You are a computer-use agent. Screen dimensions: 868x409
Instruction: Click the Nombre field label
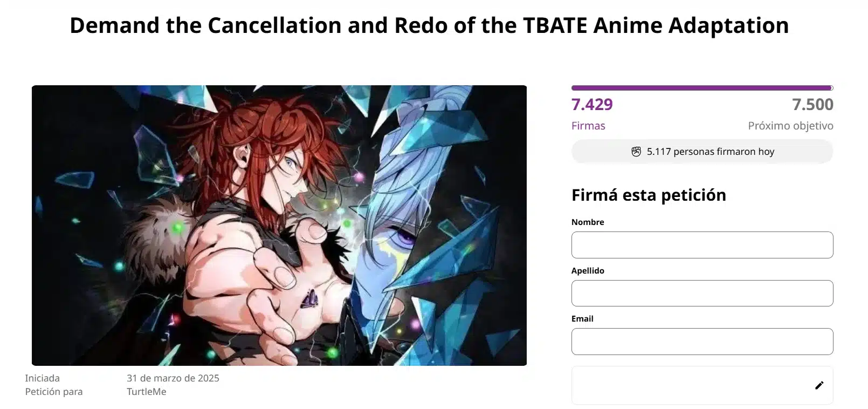click(x=588, y=222)
